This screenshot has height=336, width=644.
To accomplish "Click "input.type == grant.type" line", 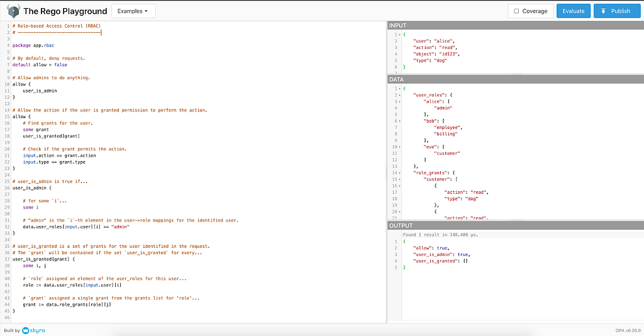I will click(54, 162).
